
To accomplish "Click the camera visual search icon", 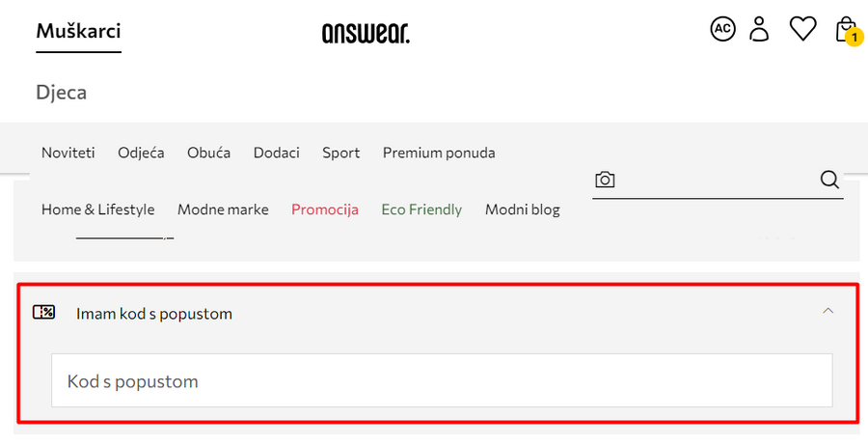I will (605, 180).
